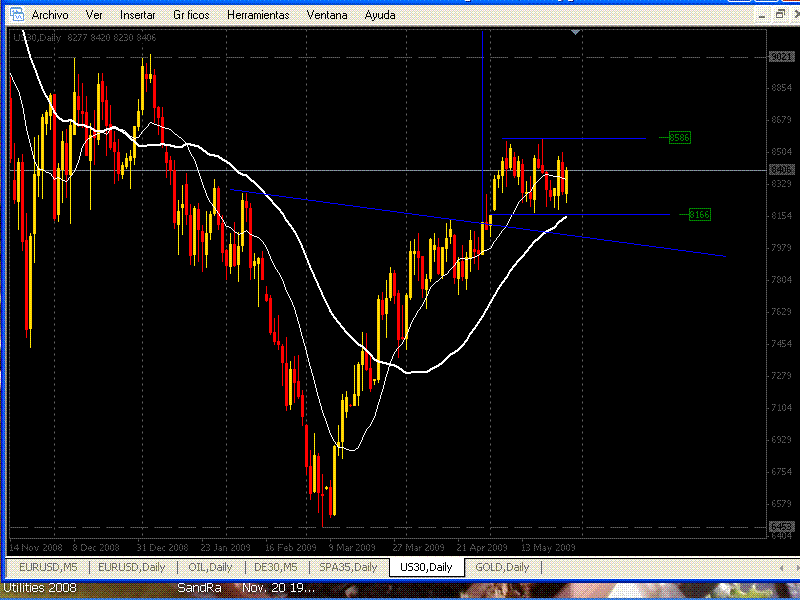The height and width of the screenshot is (600, 800).
Task: Click the 8504 value on price axis
Action: (x=781, y=152)
